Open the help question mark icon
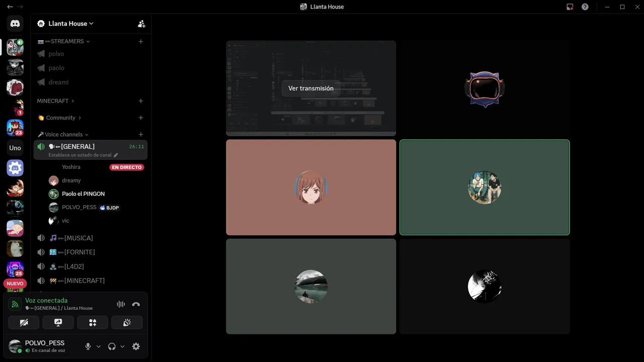This screenshot has height=362, width=644. (585, 7)
